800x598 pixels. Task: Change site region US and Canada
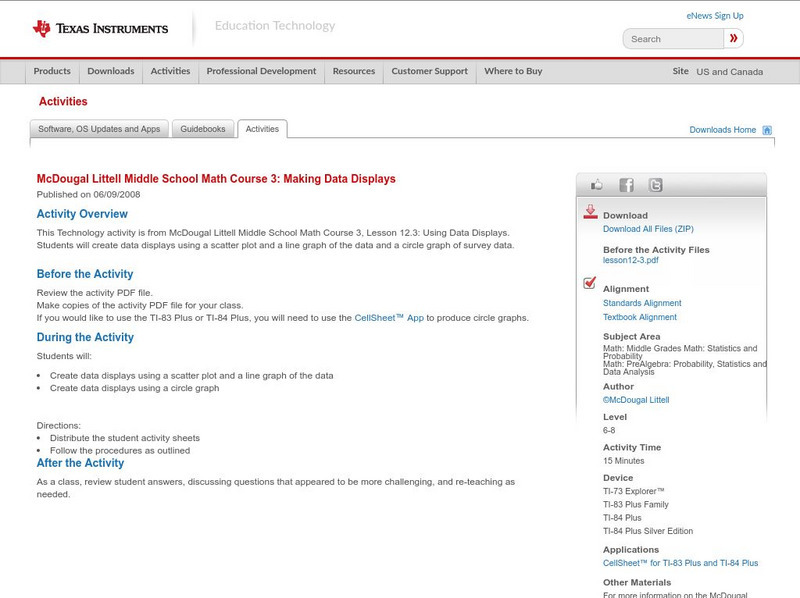tap(729, 72)
